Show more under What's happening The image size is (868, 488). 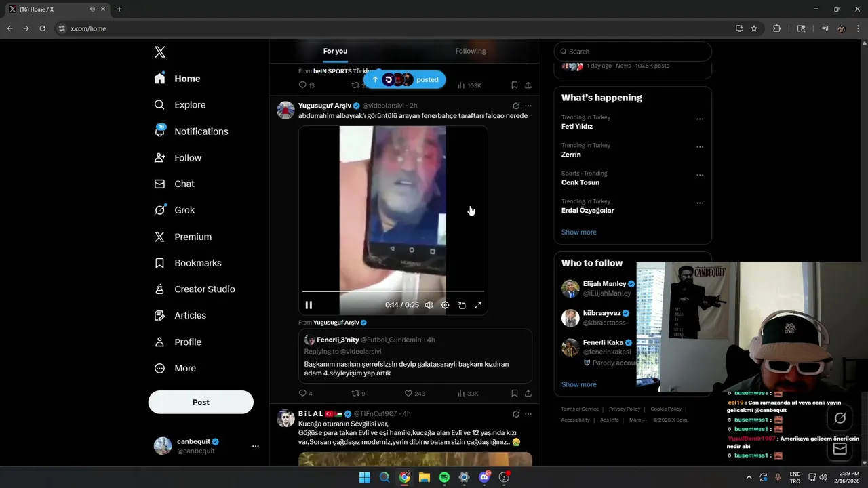pos(579,232)
